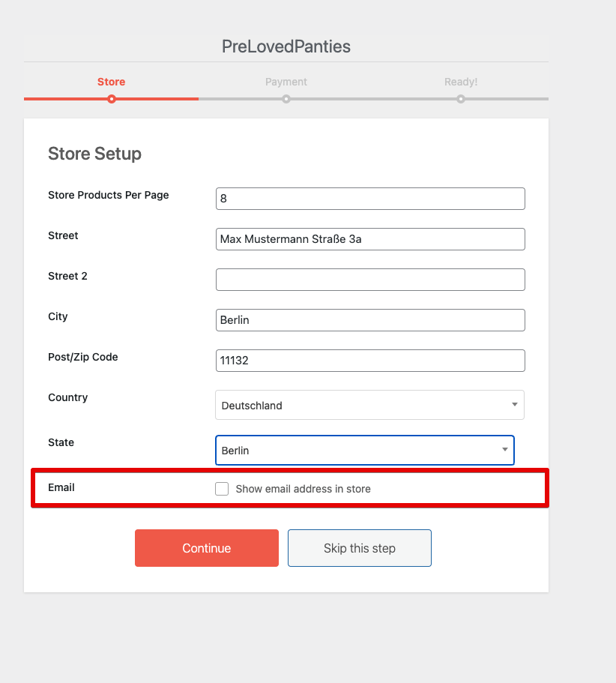Click the Country dropdown arrow icon
Screen dimensions: 616x683
[514, 405]
